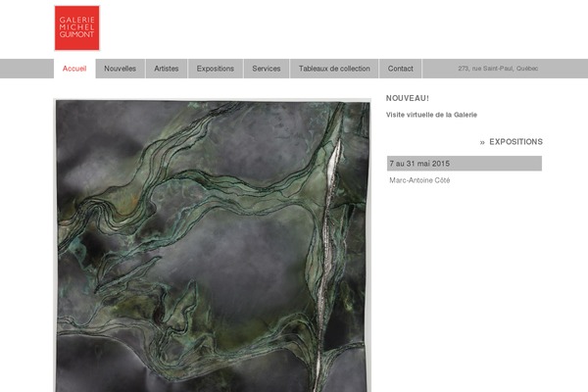The height and width of the screenshot is (392, 588).
Task: Open the Contact page
Action: tap(400, 69)
